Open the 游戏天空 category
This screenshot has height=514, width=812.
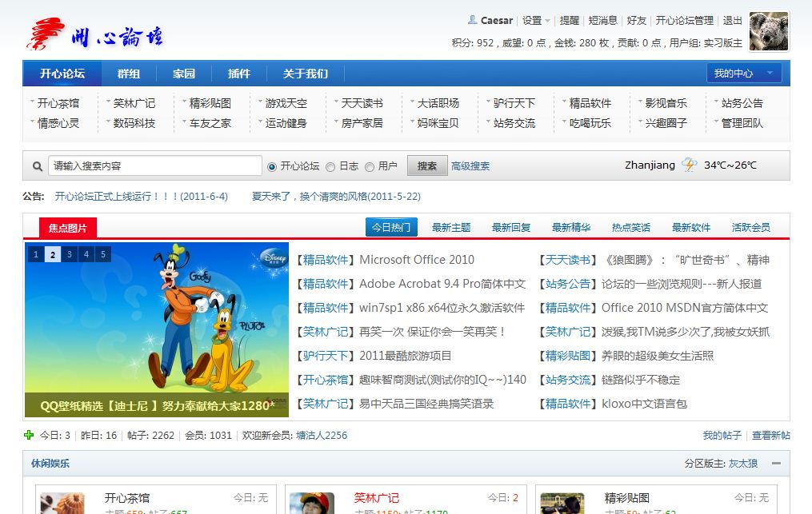[x=286, y=104]
